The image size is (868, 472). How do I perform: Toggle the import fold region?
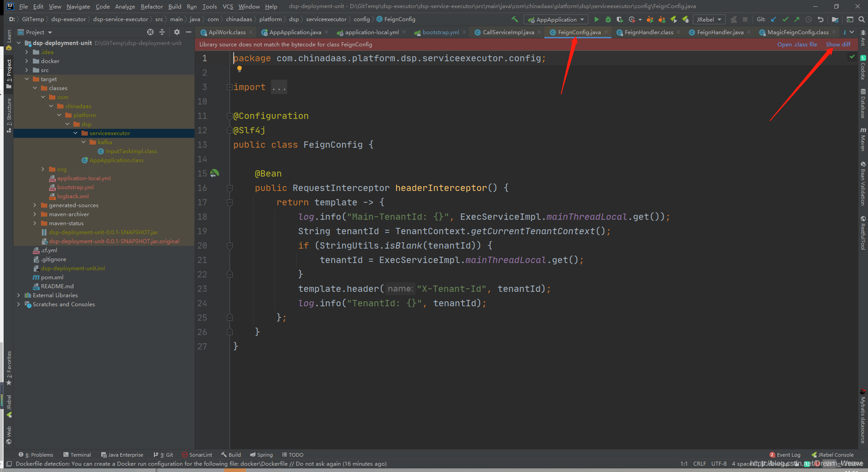tap(230, 87)
